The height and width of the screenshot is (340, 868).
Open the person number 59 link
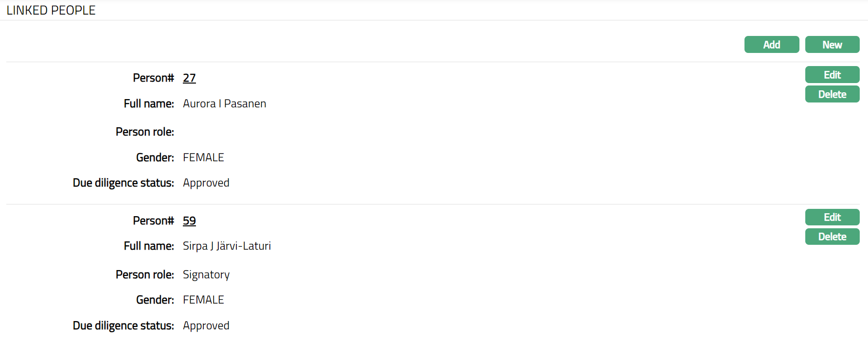coord(189,221)
